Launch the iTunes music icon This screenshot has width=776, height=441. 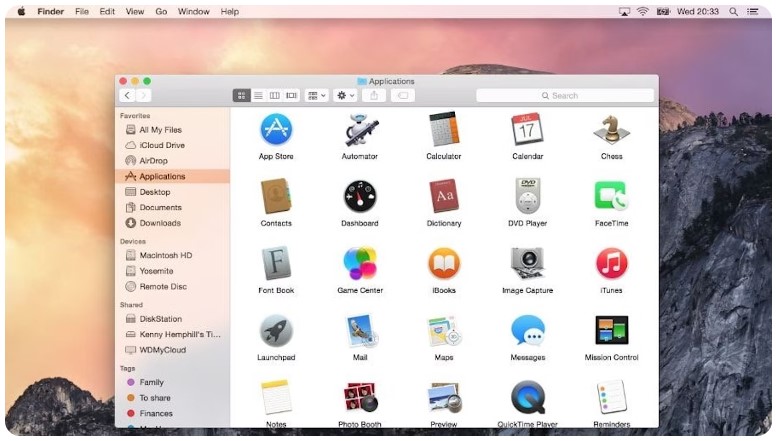611,263
